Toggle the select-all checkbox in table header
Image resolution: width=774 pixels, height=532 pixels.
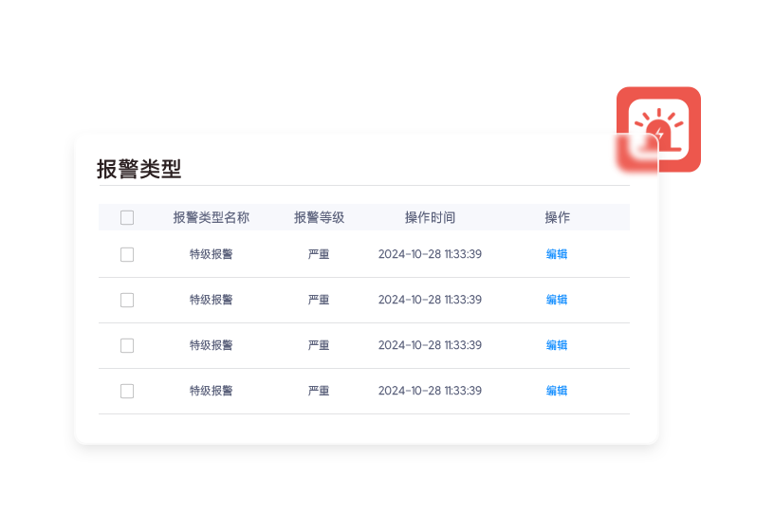click(127, 218)
